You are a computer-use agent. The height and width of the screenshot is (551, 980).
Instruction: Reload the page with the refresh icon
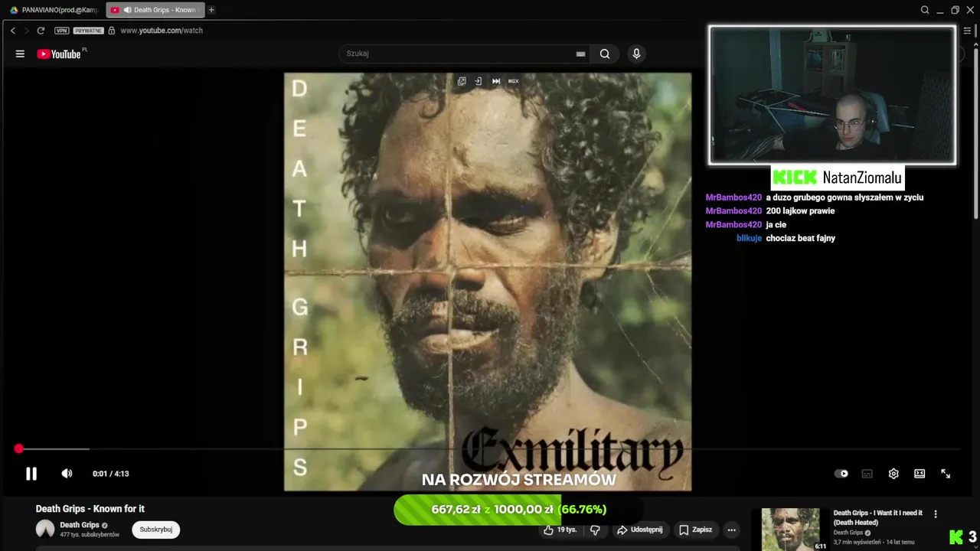pyautogui.click(x=41, y=31)
